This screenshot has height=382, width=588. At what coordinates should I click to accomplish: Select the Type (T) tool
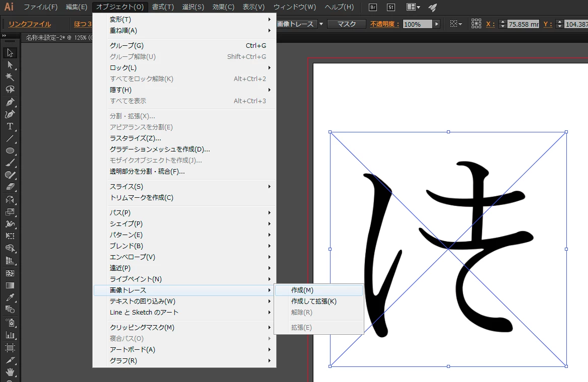point(10,126)
